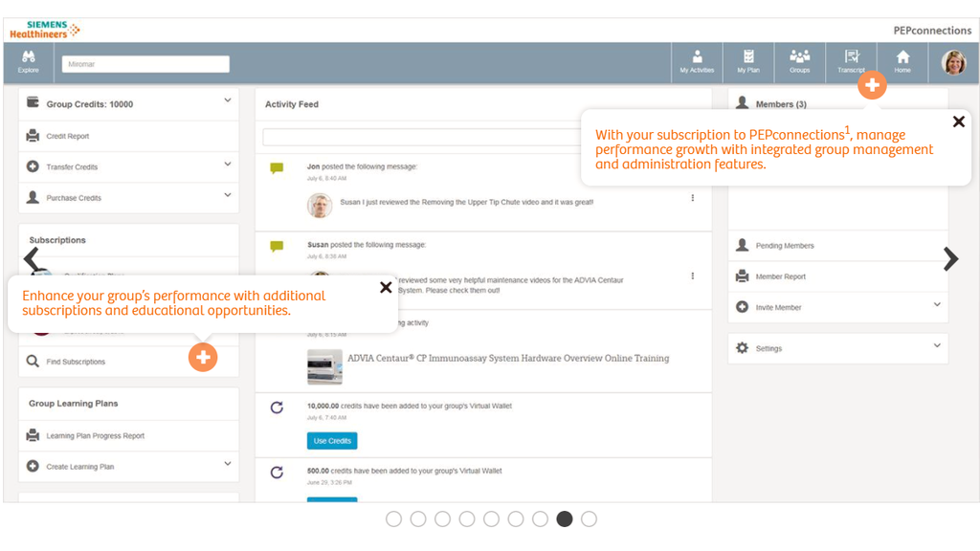
Task: Expand the Group Credits section
Action: coord(228,100)
